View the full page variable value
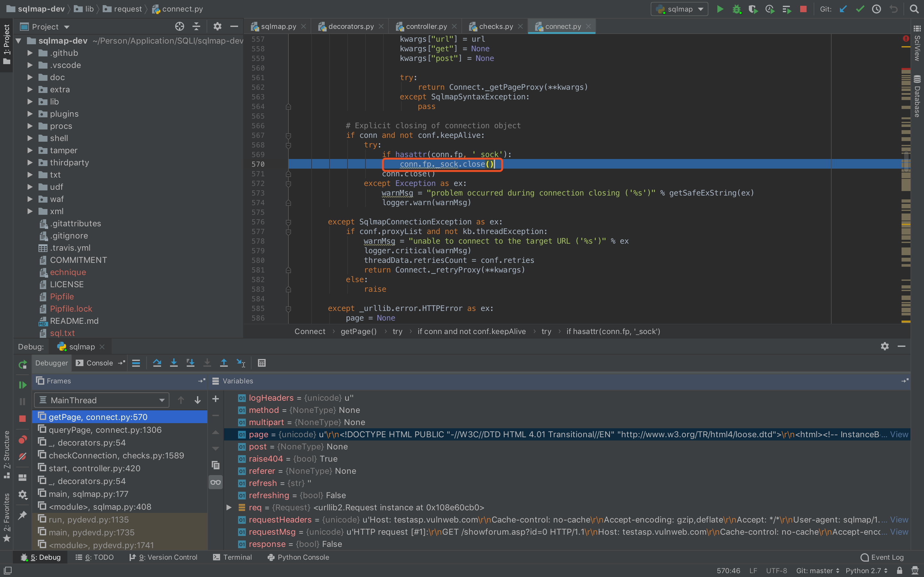 pos(899,434)
